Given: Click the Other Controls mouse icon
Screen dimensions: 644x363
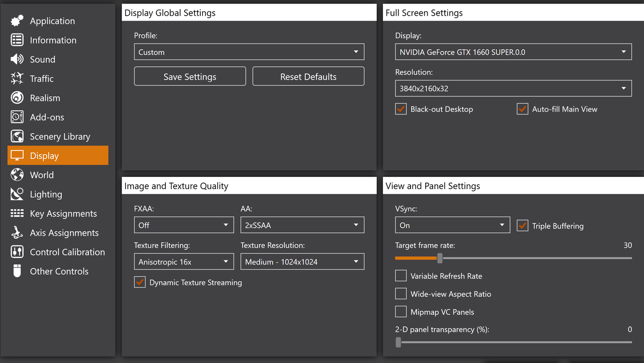Looking at the screenshot, I should click(x=17, y=271).
